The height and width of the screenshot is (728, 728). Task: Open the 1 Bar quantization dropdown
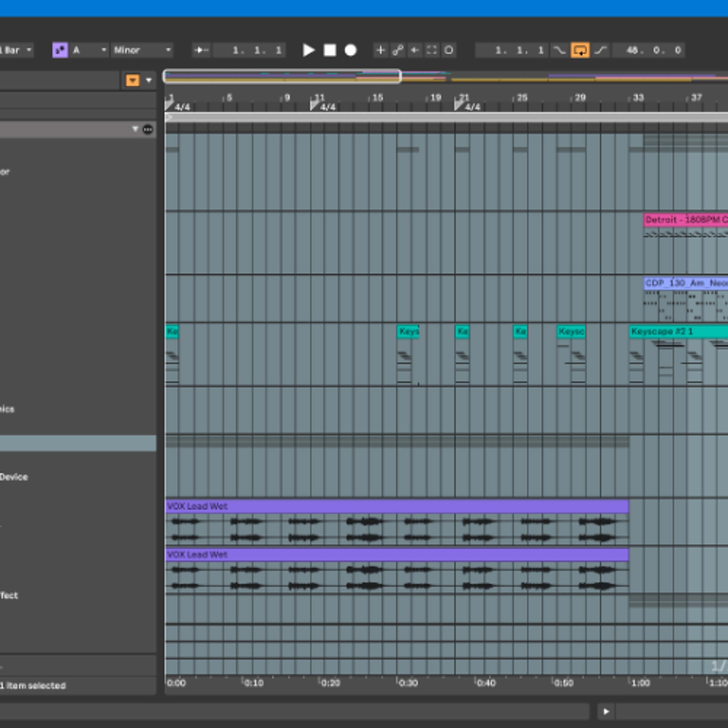click(x=16, y=50)
